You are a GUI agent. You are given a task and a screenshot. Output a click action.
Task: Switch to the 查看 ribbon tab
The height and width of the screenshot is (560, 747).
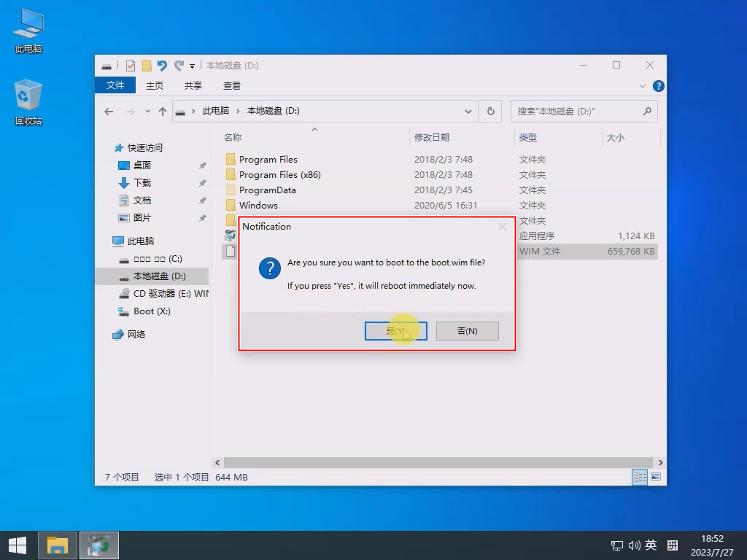tap(232, 86)
